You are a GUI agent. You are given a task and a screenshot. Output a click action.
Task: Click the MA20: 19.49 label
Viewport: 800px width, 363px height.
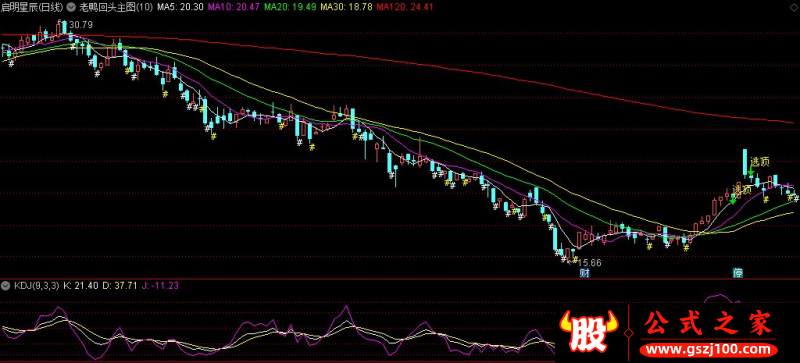(290, 8)
